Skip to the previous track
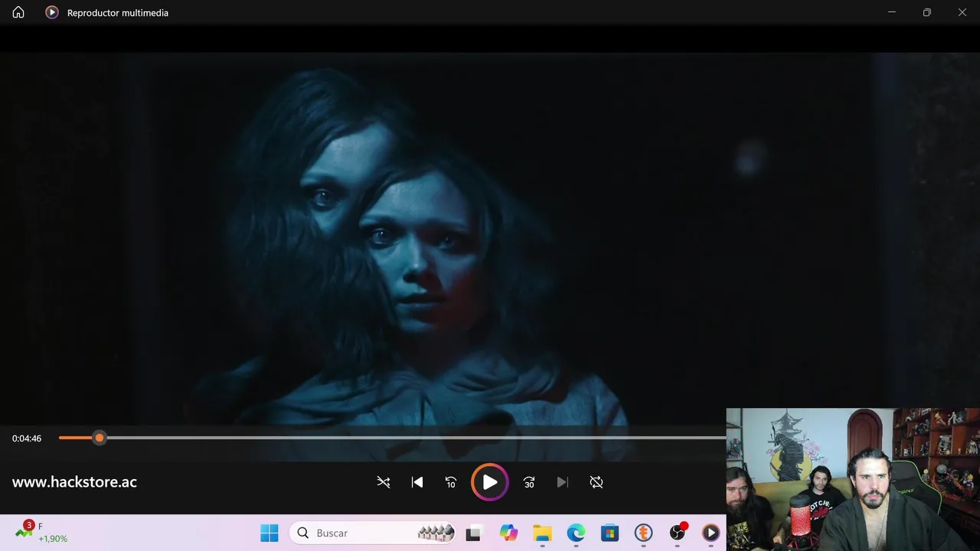 (x=417, y=482)
